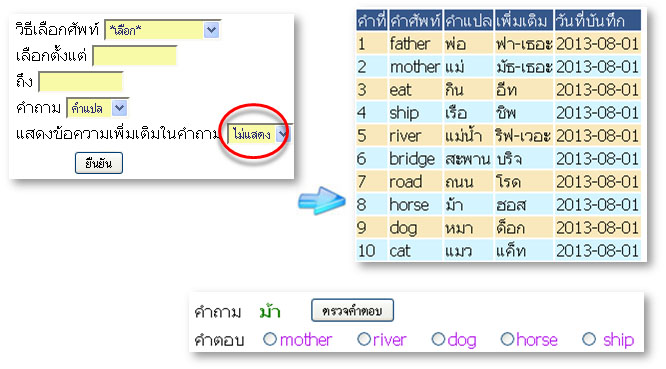Click the คำศัพท์ column header

[415, 20]
